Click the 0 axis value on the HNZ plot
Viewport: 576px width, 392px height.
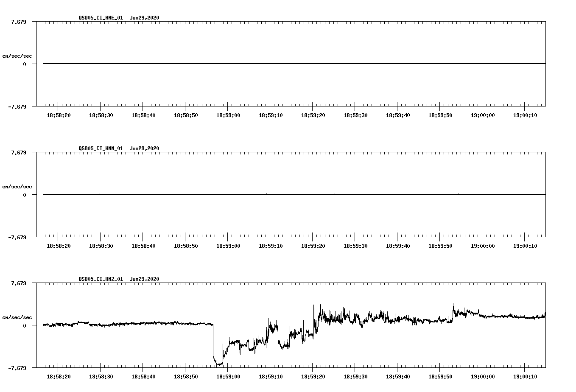pyautogui.click(x=25, y=325)
